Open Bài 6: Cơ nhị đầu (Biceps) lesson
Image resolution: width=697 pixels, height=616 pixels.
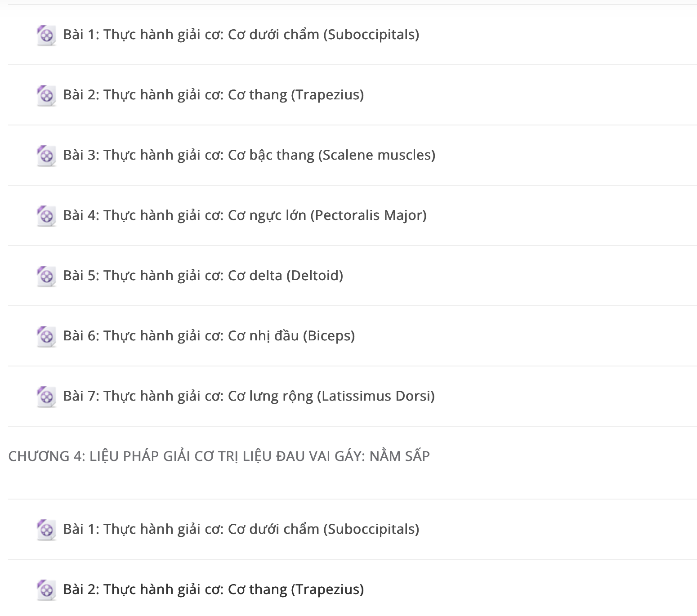pyautogui.click(x=209, y=336)
